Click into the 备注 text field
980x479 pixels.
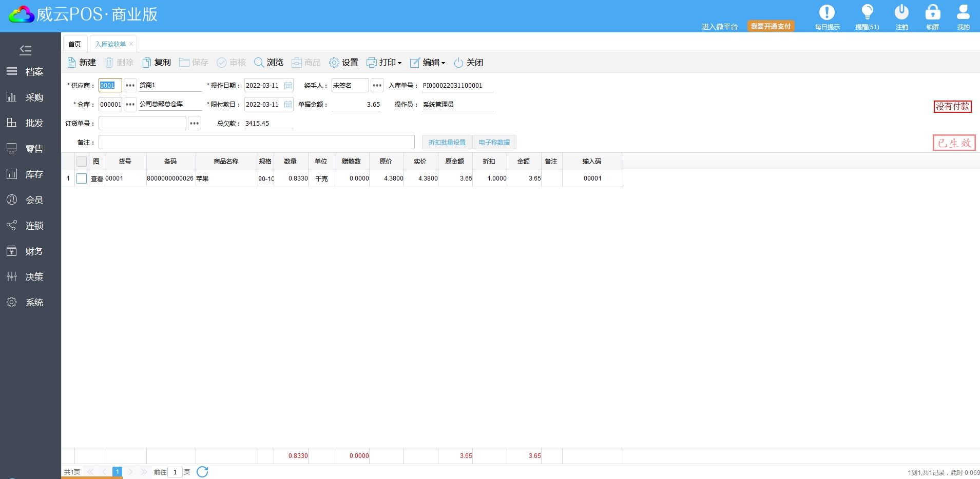coord(256,142)
